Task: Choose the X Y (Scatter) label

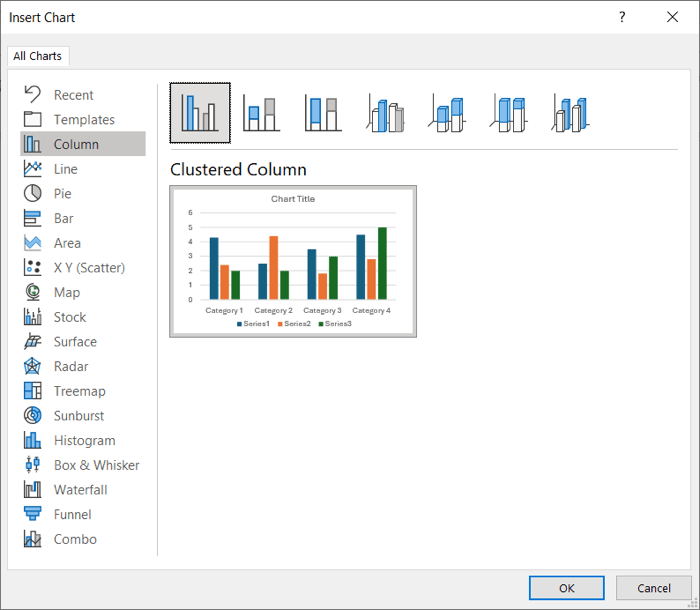Action: (x=89, y=268)
